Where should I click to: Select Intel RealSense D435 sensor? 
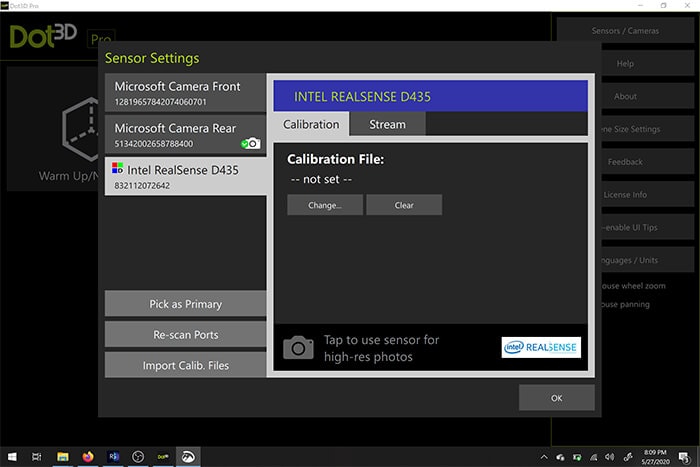[x=185, y=176]
